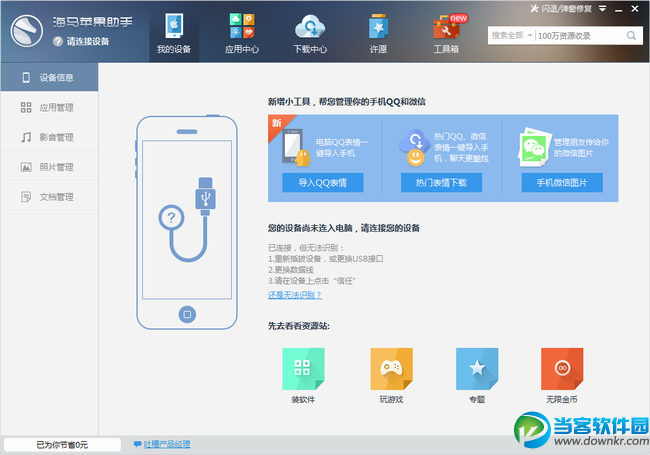Open 装软件 resource tile
The width and height of the screenshot is (650, 455).
coord(303,369)
